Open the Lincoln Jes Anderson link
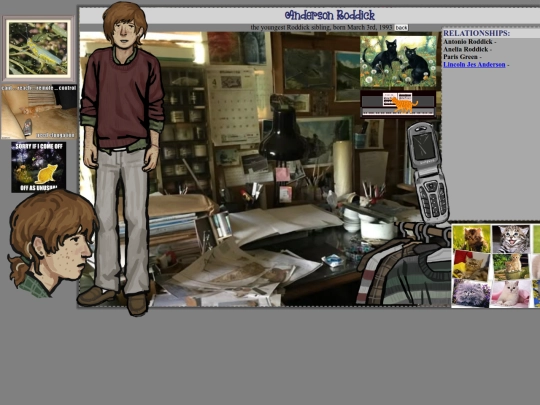Image resolution: width=540 pixels, height=405 pixels. coord(474,65)
